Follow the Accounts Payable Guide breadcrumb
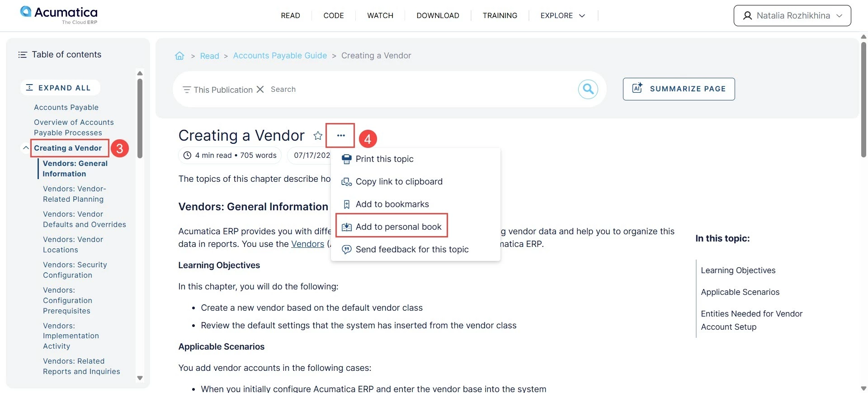The image size is (868, 393). 280,56
